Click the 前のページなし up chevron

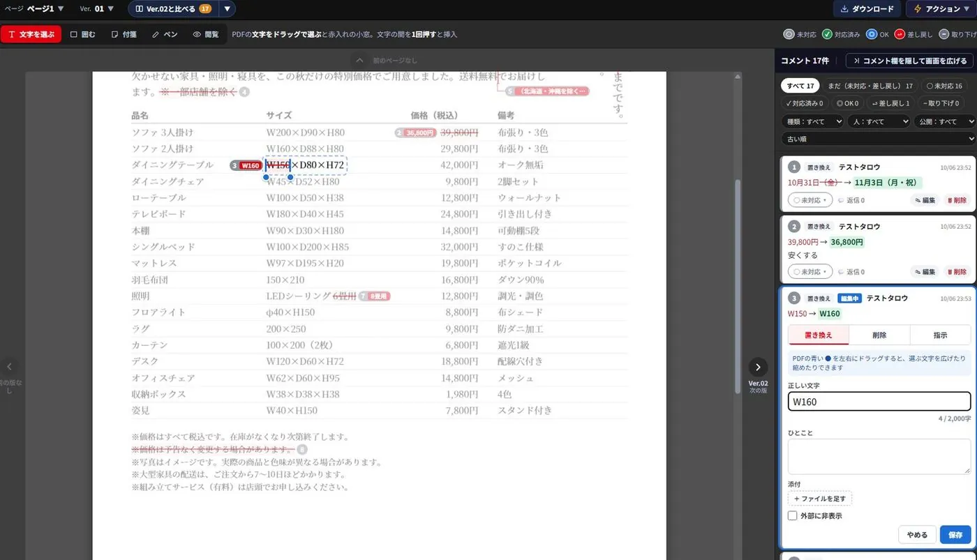358,60
